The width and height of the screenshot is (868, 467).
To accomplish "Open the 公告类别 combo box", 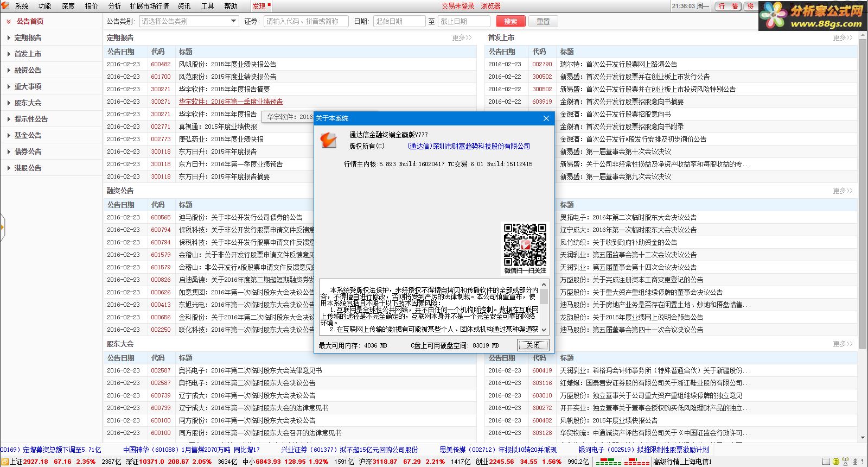I will (189, 21).
